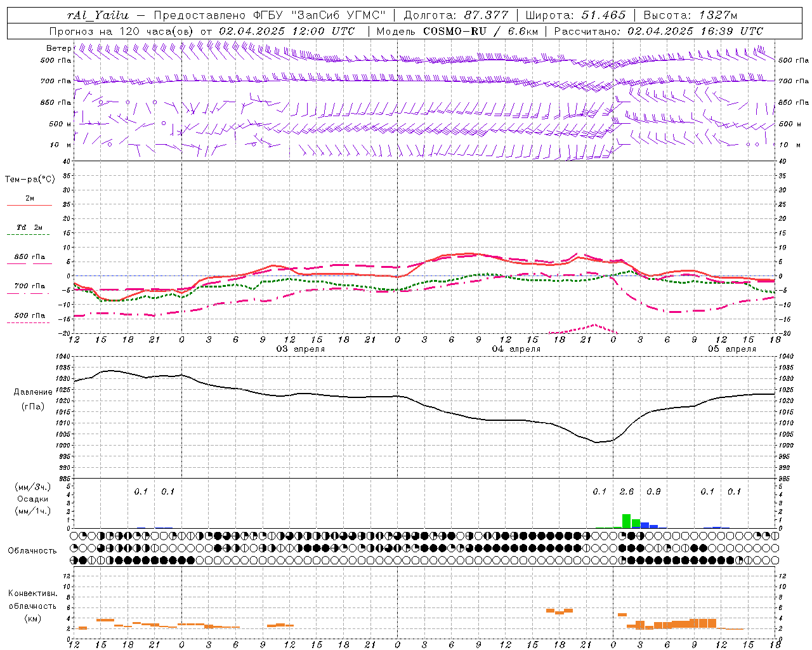
Task: Click the Тем-ра(°C) temperature panel label
Action: coord(29,180)
